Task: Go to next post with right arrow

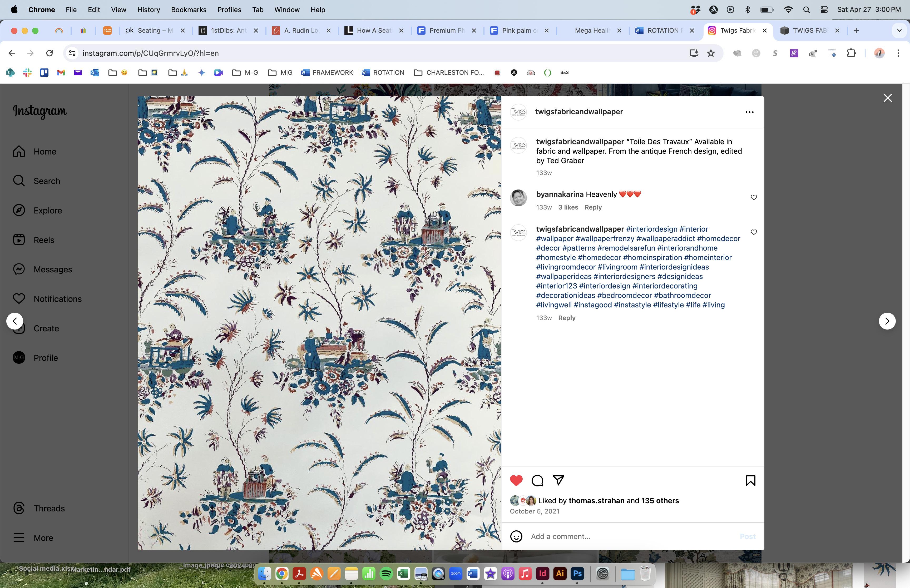Action: point(887,321)
